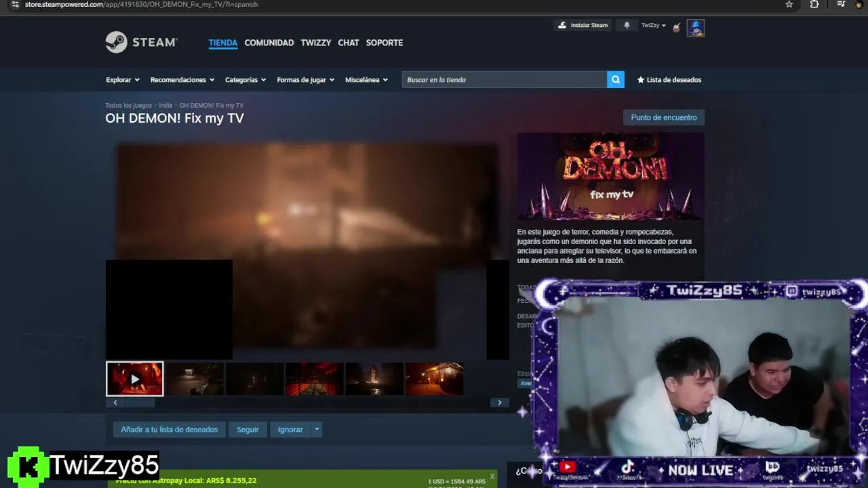Click the thumbnail strip scrollbar handle

pyautogui.click(x=140, y=403)
